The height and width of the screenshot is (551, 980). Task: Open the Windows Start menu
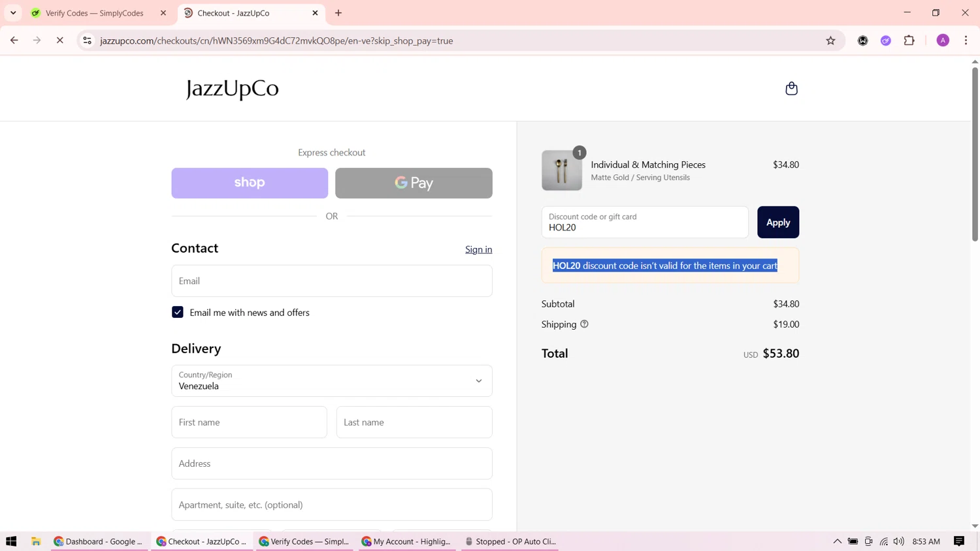[x=11, y=541]
